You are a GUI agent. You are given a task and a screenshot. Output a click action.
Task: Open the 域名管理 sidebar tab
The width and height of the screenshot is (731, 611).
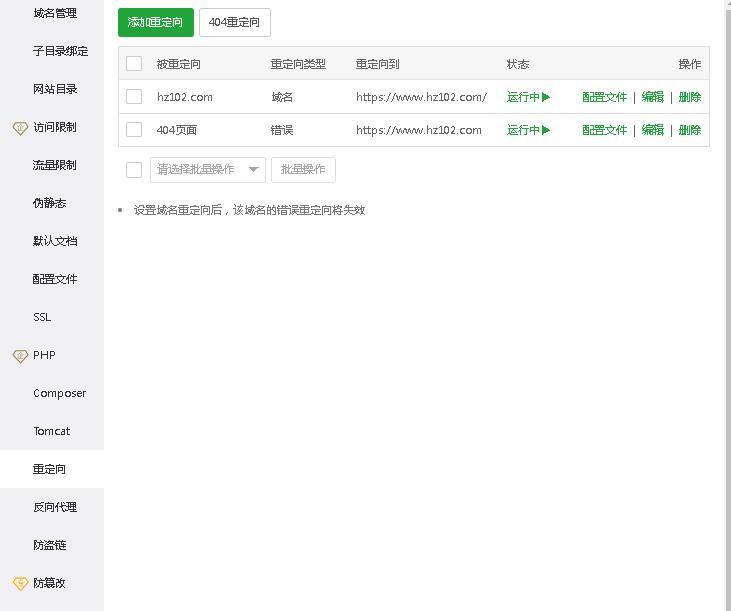pos(52,13)
